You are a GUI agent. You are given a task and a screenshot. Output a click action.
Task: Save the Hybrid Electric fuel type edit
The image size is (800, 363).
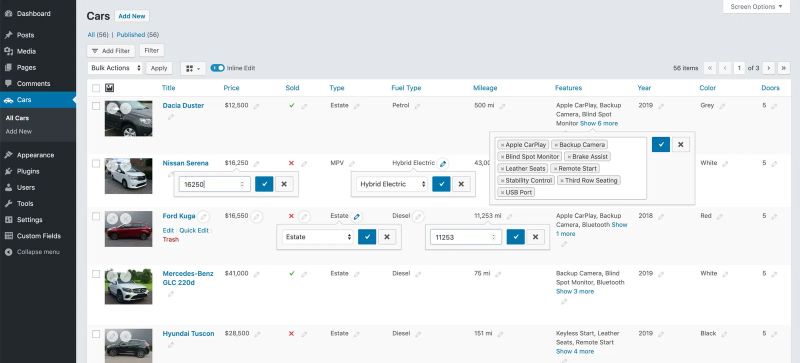[441, 184]
